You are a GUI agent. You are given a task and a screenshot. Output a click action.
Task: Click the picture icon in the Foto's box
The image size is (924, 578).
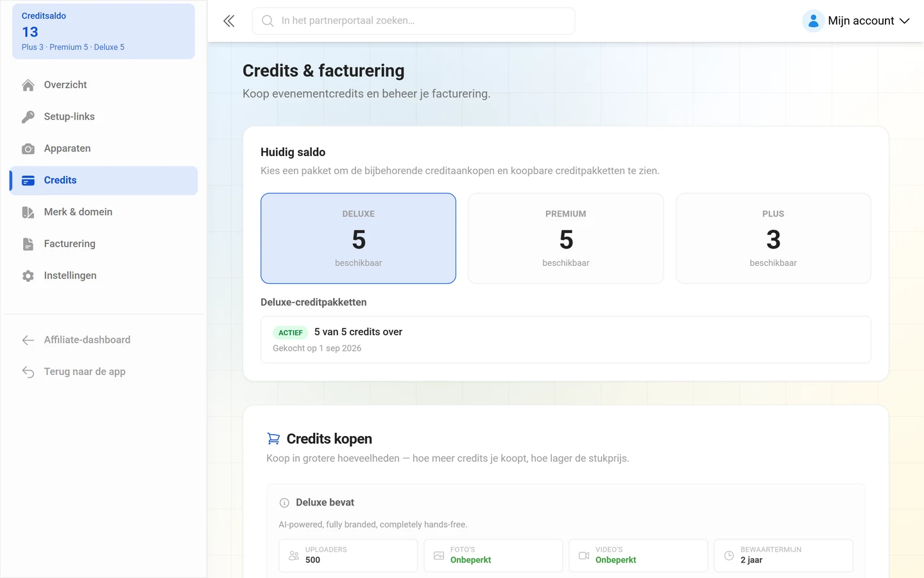439,556
